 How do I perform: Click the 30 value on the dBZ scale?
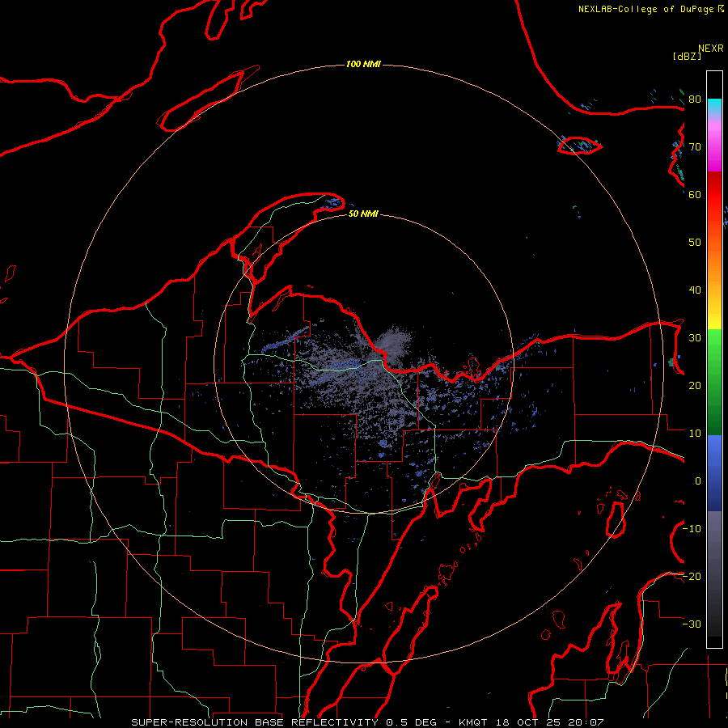coord(695,338)
